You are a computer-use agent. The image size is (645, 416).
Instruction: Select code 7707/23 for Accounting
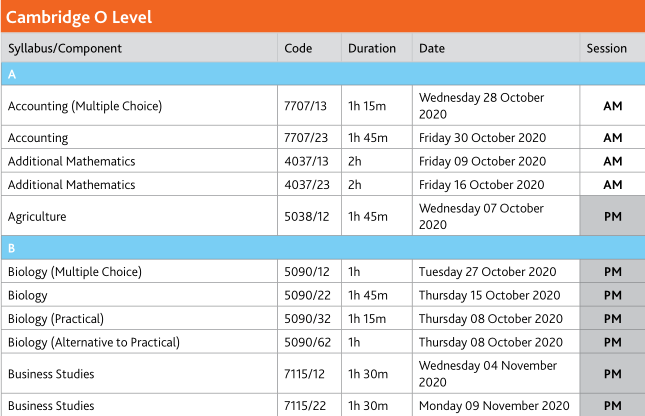(x=306, y=138)
